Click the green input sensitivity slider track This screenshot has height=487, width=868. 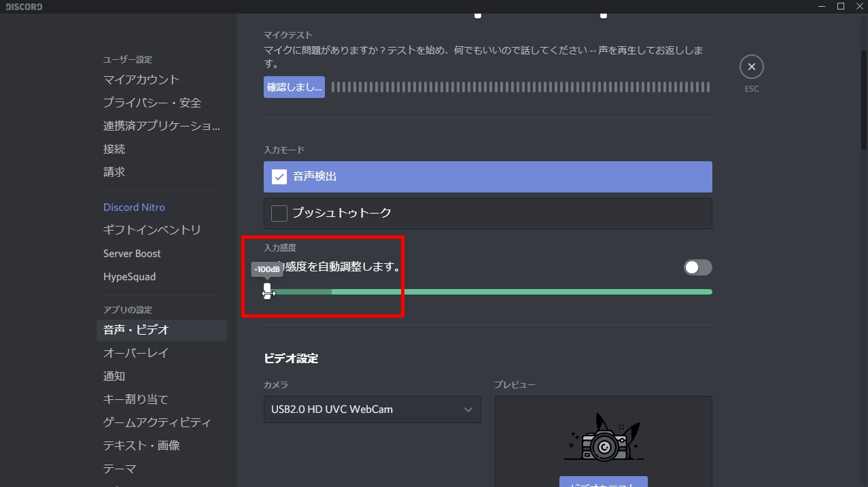489,292
